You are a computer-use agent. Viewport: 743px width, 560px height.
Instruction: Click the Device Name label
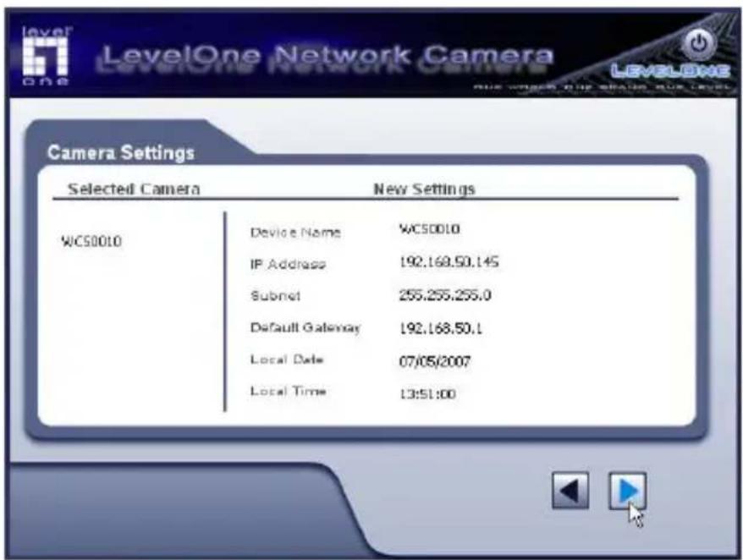point(295,233)
